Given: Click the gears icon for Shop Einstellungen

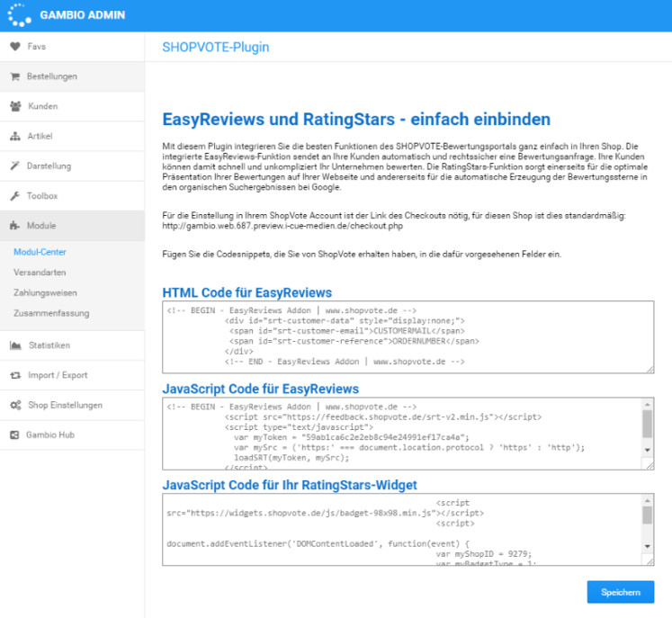Looking at the screenshot, I should (x=14, y=405).
